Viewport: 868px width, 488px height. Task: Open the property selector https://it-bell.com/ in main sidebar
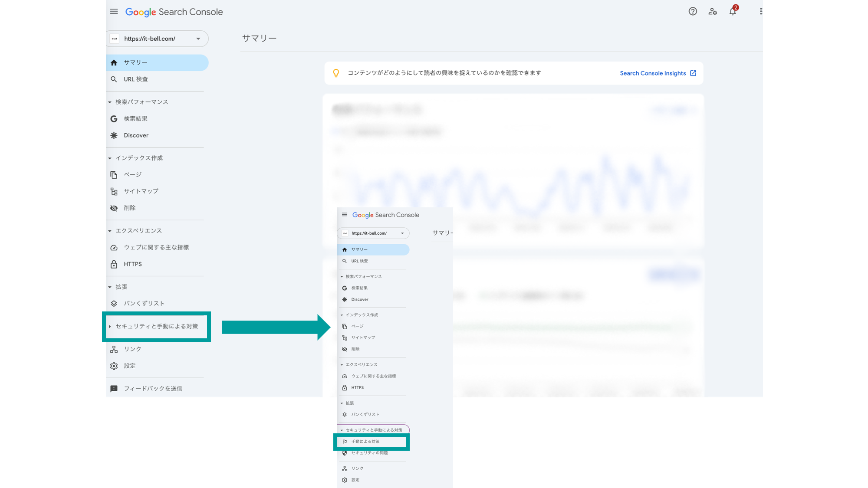158,39
